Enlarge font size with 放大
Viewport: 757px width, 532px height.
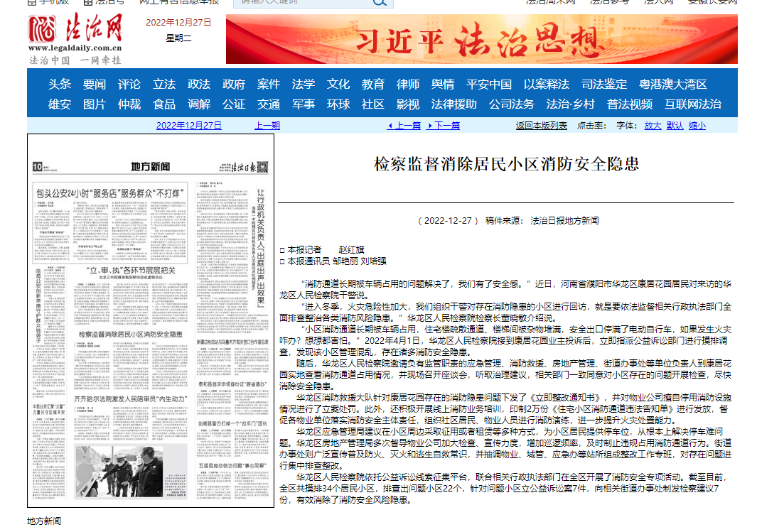click(653, 126)
